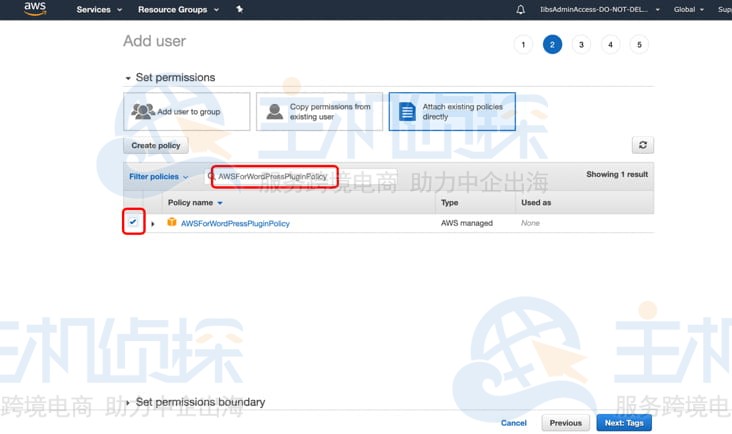732x434 pixels.
Task: Go to wizard step 4
Action: (x=610, y=45)
